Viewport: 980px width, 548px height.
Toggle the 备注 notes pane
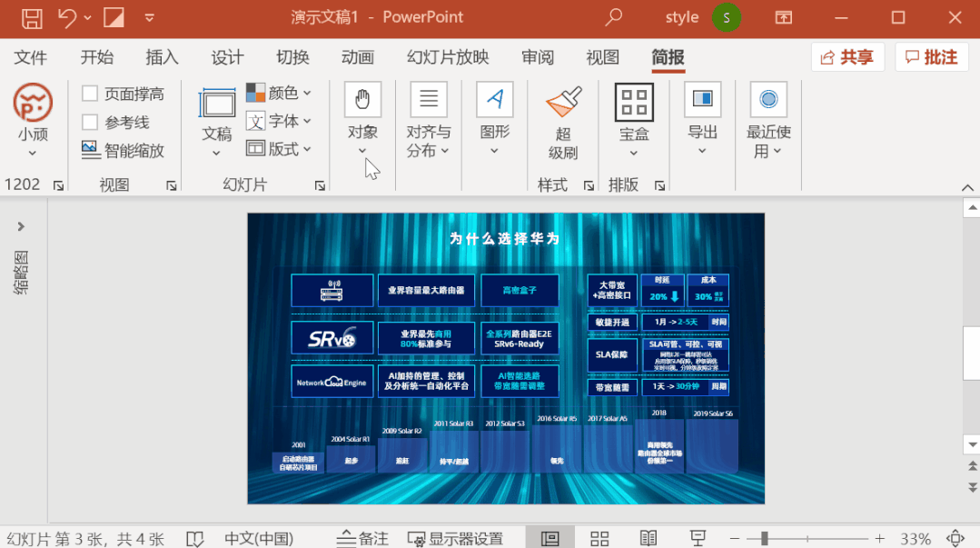362,539
